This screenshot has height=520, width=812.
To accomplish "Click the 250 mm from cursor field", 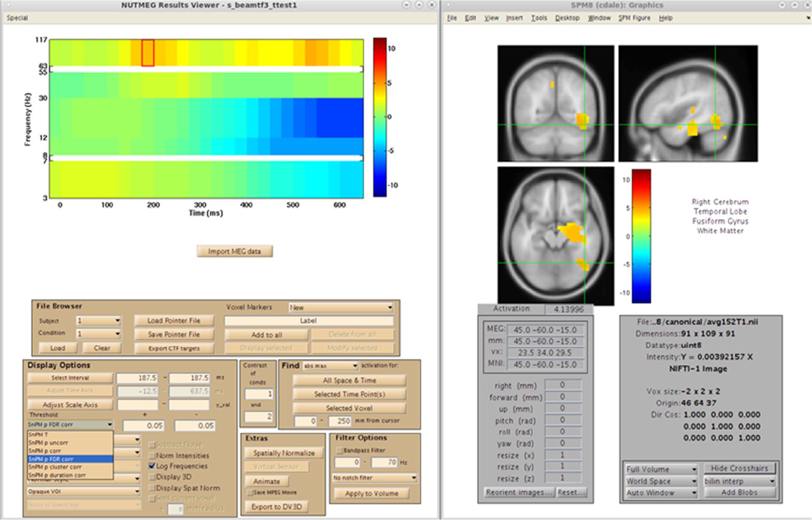I will (x=339, y=421).
